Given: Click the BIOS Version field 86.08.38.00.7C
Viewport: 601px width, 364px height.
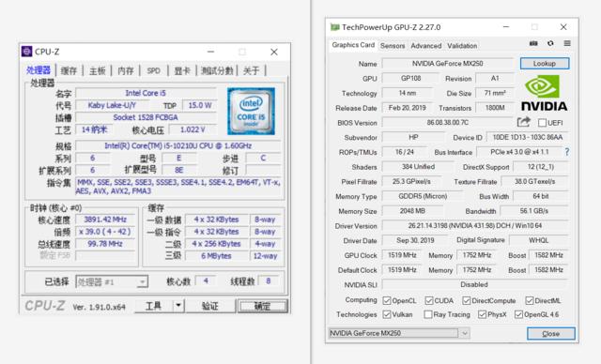Looking at the screenshot, I should [x=448, y=123].
